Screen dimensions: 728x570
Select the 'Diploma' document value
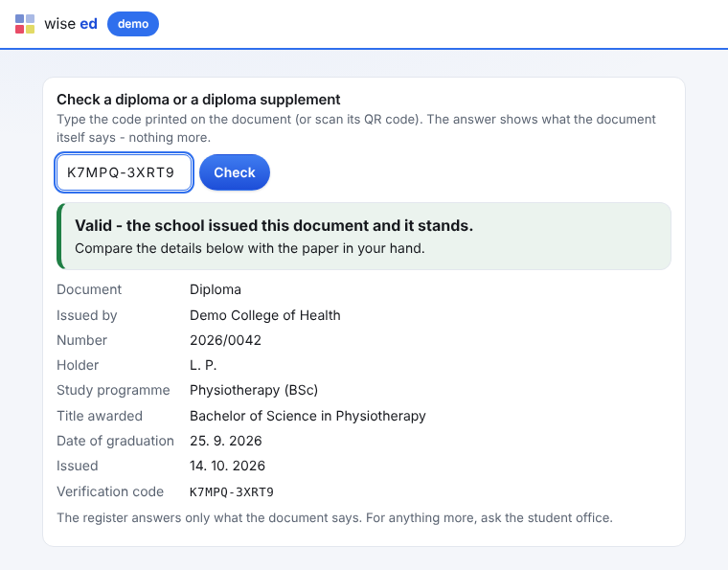(216, 289)
